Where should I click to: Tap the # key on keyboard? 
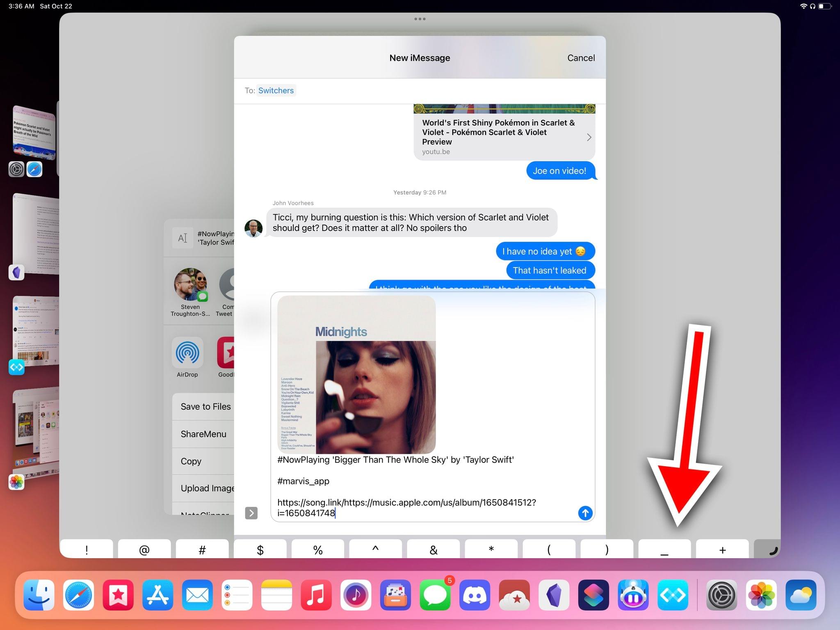202,549
